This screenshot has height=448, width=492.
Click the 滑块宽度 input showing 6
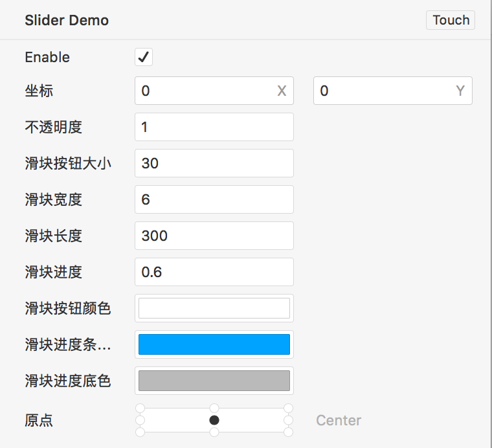(214, 199)
